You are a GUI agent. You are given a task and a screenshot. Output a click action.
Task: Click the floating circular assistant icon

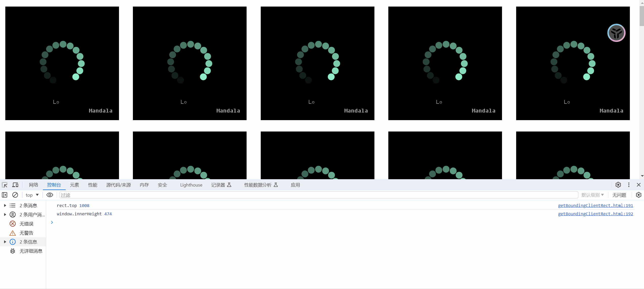click(616, 33)
